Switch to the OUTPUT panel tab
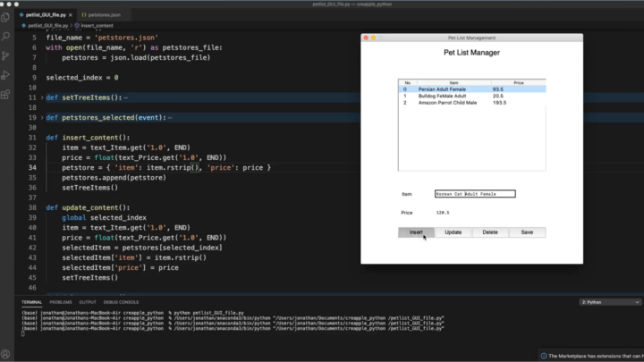Image resolution: width=644 pixels, height=362 pixels. 88,302
